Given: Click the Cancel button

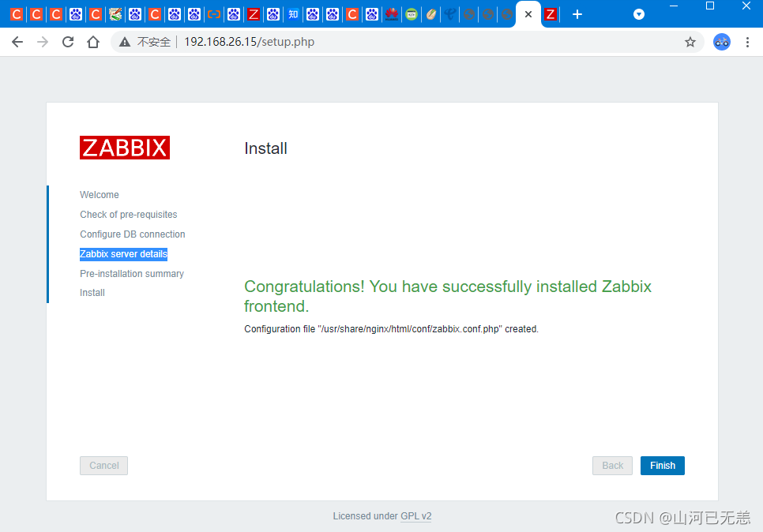Looking at the screenshot, I should tap(103, 466).
